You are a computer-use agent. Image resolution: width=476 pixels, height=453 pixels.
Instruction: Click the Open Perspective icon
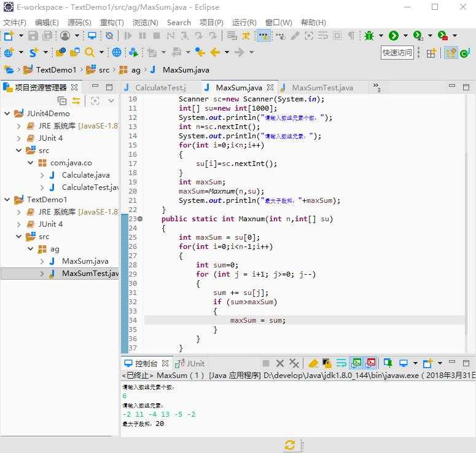click(431, 53)
